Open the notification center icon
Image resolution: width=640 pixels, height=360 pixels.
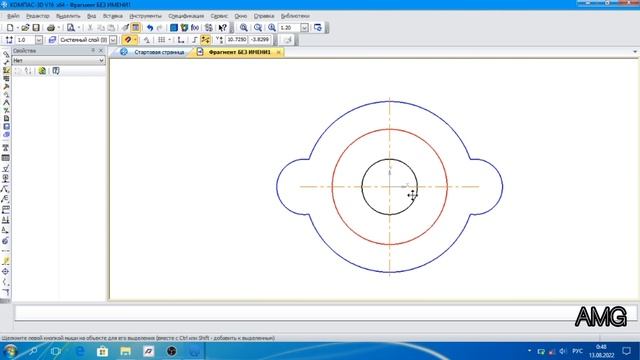click(x=627, y=351)
